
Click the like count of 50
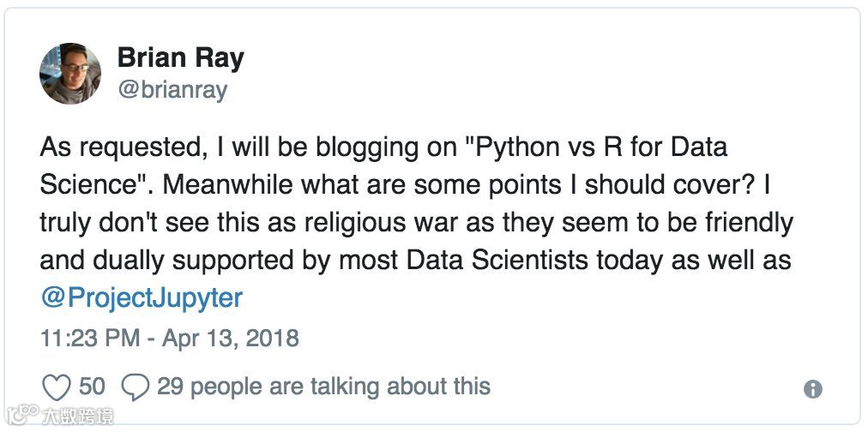92,387
